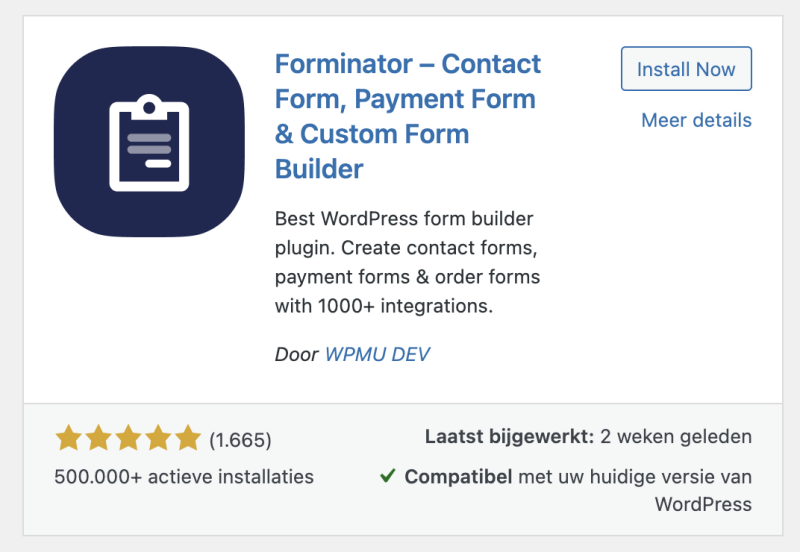Click the 500.000+ actieve installaties text

coord(184,477)
